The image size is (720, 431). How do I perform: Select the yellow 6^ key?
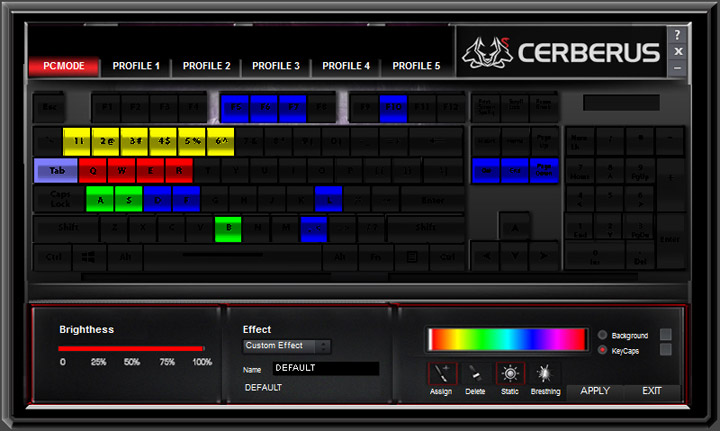click(220, 141)
